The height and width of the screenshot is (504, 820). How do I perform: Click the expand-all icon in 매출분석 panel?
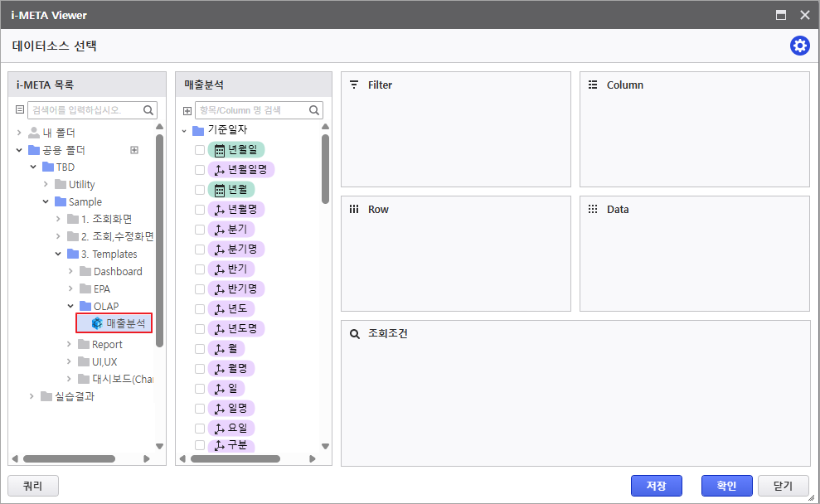[187, 110]
